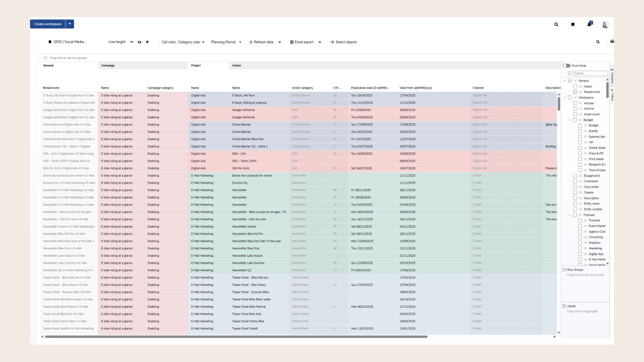Uncheck the Breadcrumb column checkbox

pos(575,92)
